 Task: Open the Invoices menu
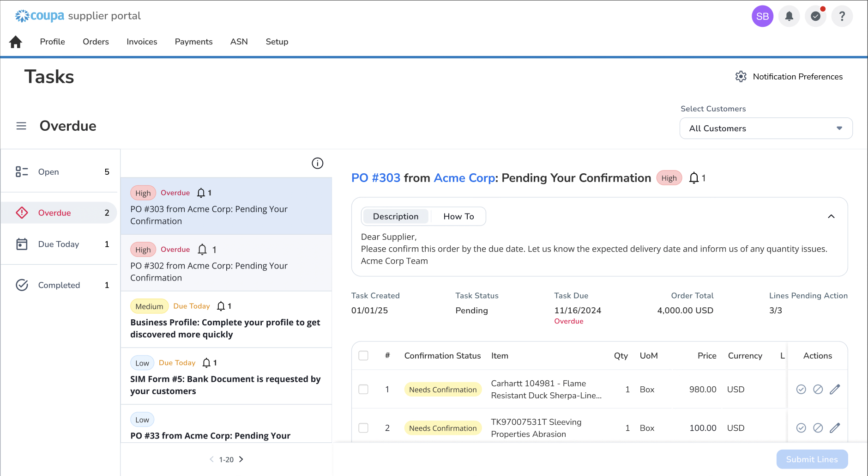coord(142,42)
